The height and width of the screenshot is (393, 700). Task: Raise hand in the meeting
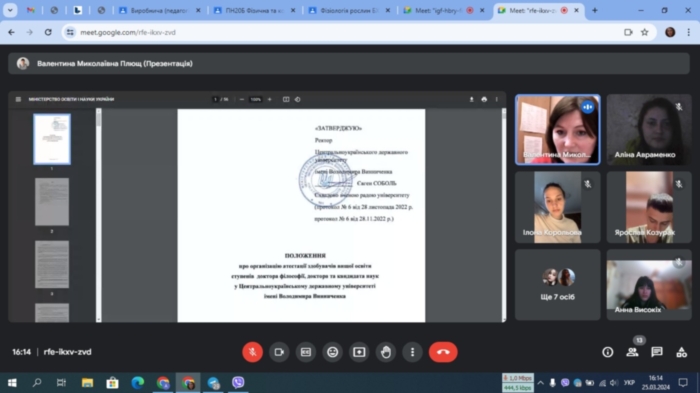[386, 352]
